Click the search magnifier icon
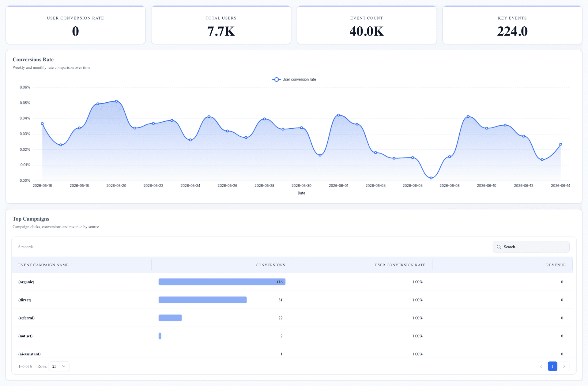 coord(499,247)
